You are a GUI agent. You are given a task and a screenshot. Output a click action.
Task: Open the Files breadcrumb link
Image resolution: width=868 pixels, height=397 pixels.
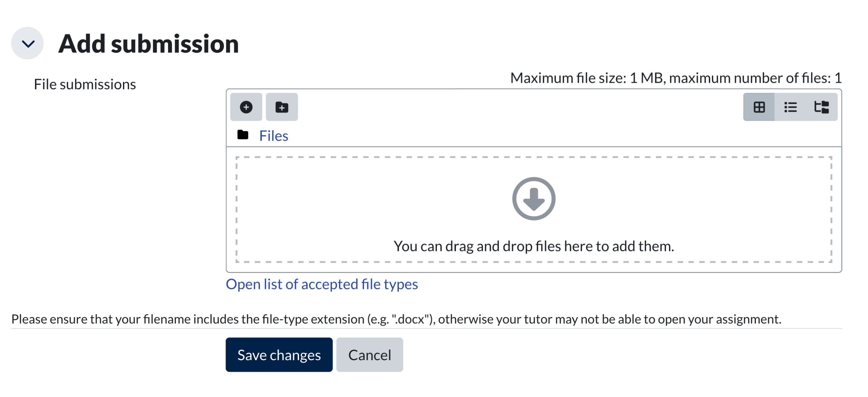pos(273,136)
